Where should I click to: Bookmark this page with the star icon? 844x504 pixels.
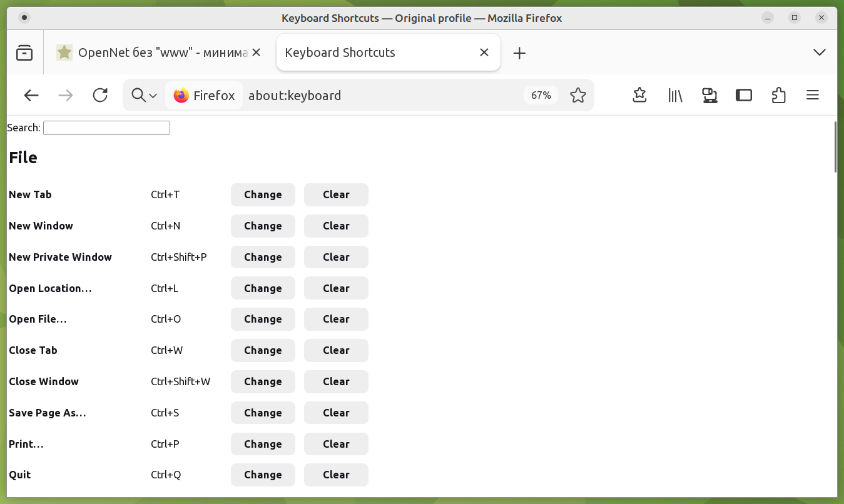pos(577,95)
